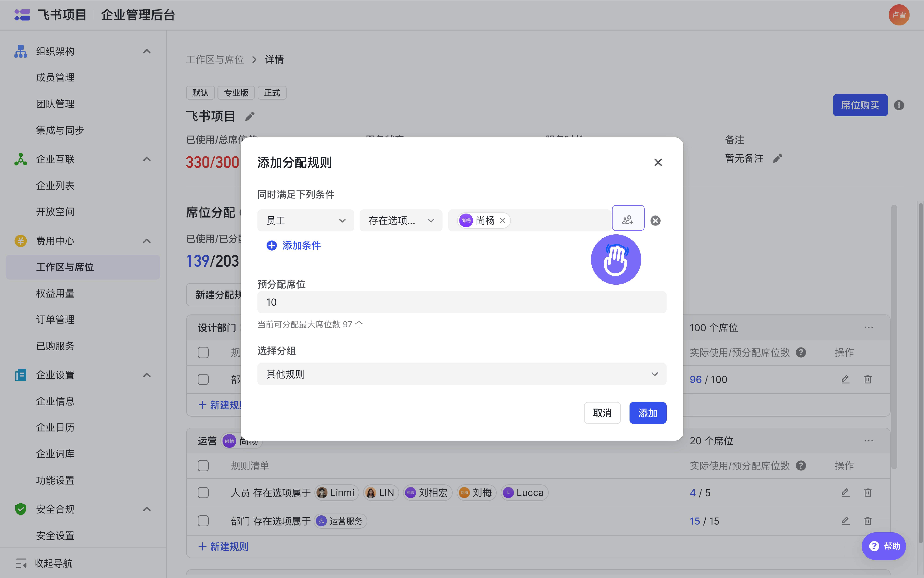The image size is (924, 578).
Task: Open the more options for 20 个席位 group
Action: click(x=869, y=441)
